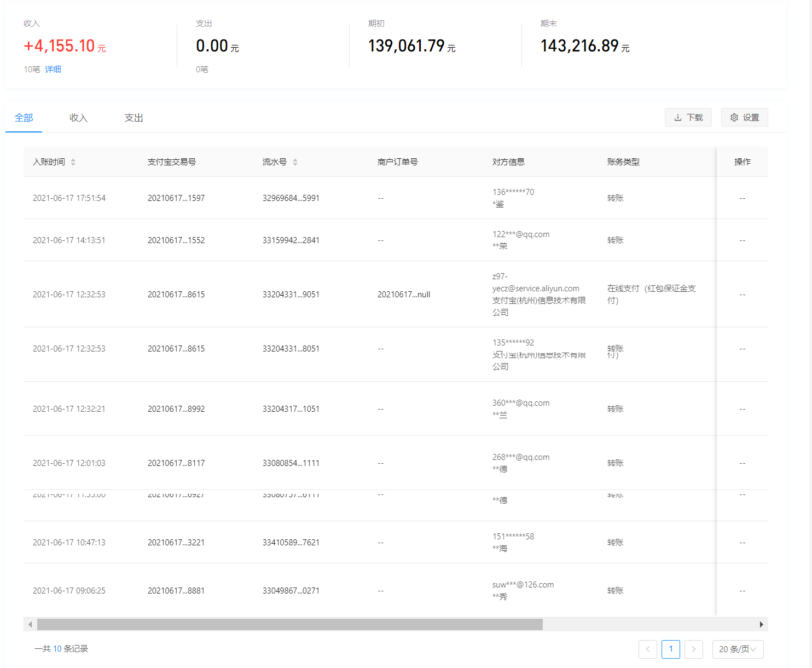Select the row with time 17:51:54

tap(69, 198)
